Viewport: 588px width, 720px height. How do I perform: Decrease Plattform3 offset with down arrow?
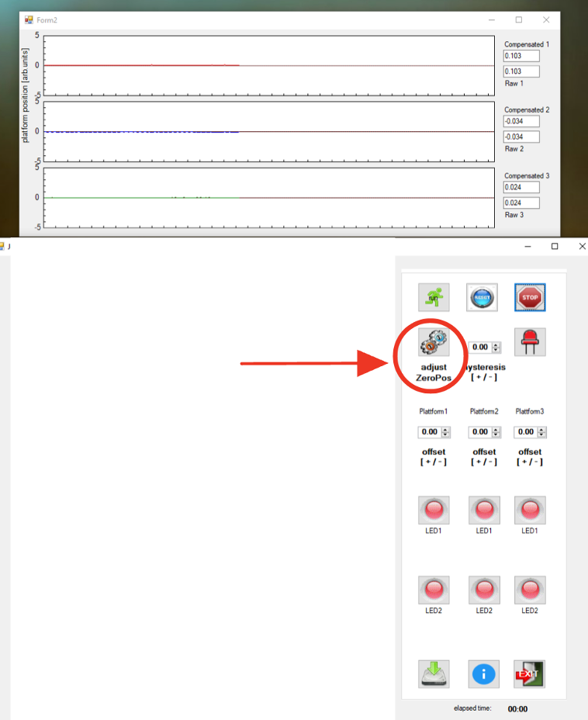541,434
